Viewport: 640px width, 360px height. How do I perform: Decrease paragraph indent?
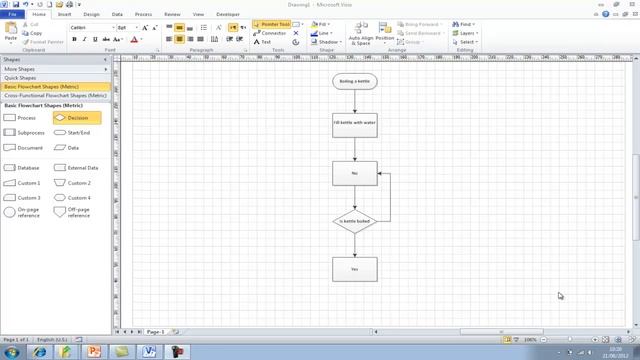229,39
